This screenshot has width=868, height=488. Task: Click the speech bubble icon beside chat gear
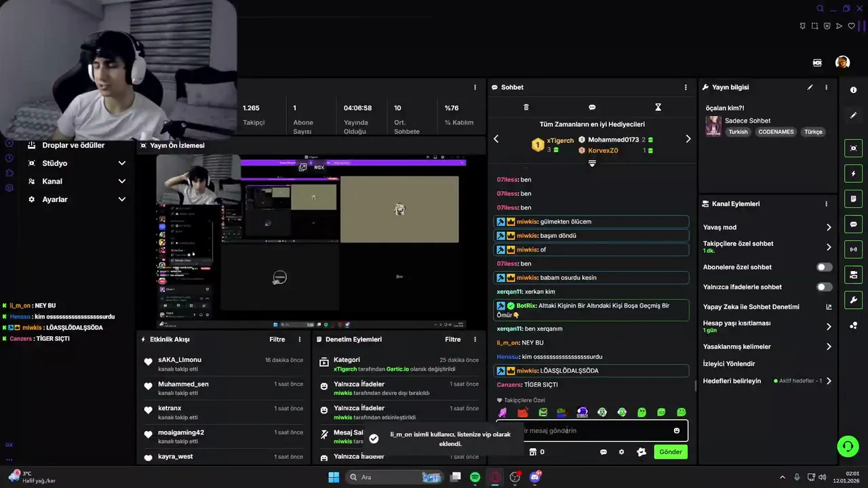point(604,452)
